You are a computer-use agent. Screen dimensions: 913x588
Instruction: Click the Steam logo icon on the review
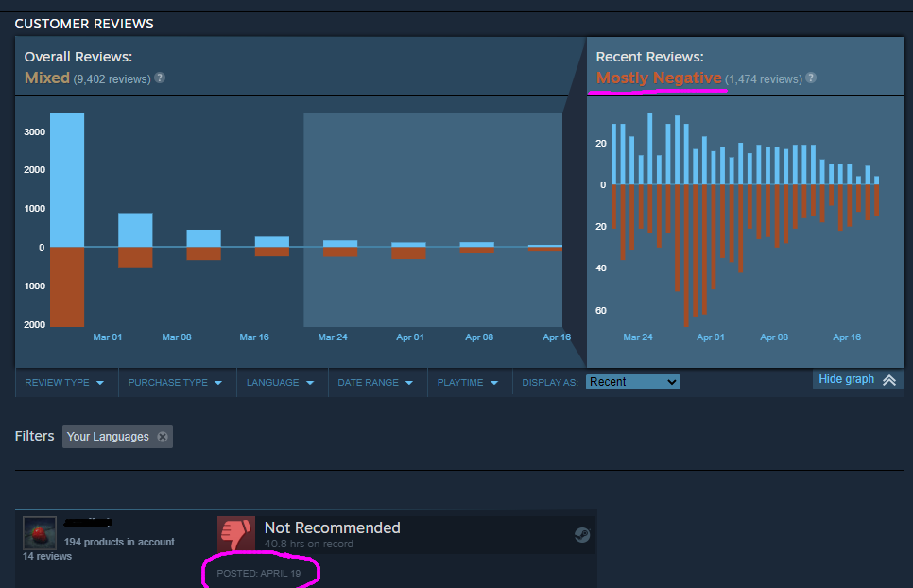(582, 535)
